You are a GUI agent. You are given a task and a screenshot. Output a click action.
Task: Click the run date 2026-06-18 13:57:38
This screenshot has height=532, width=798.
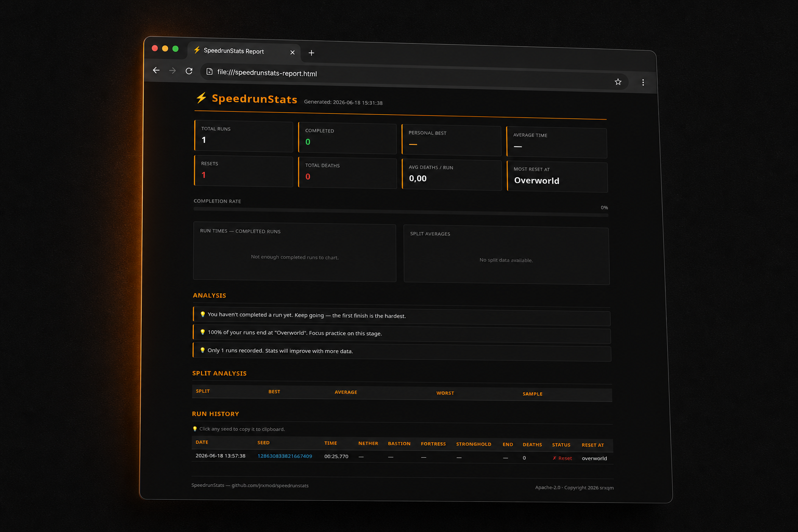(220, 456)
